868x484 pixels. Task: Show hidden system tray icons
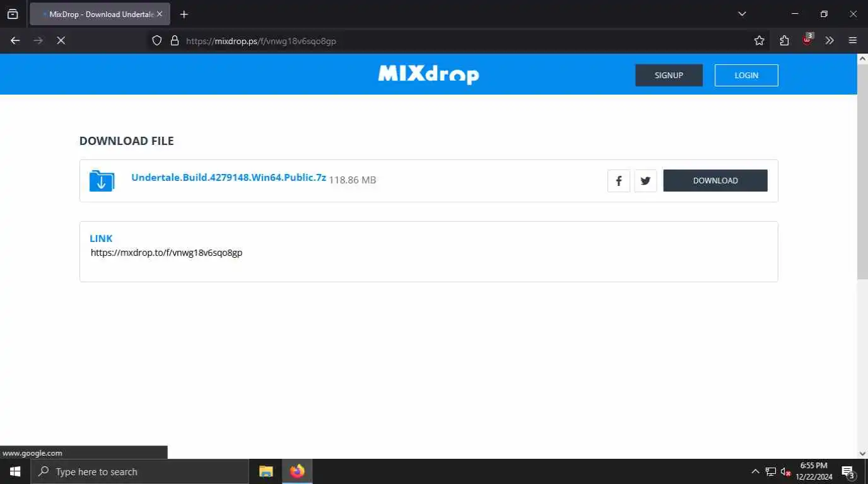(755, 471)
